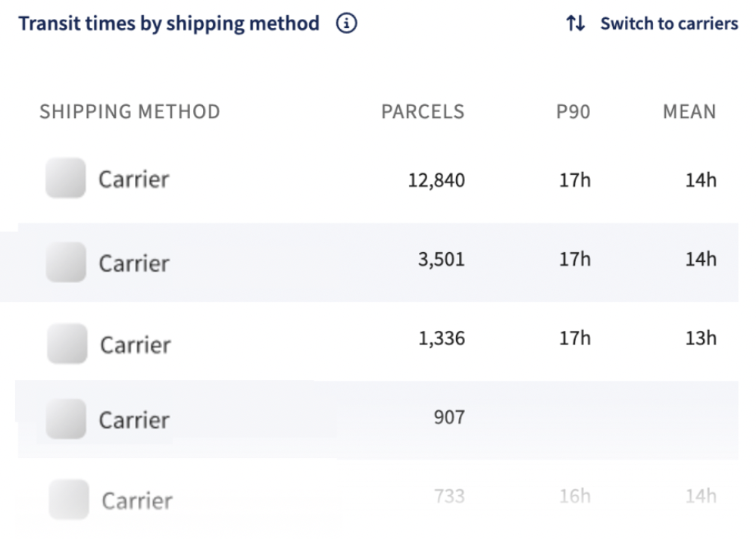
Task: Open the Carrier row with 907 parcels
Action: click(x=378, y=419)
